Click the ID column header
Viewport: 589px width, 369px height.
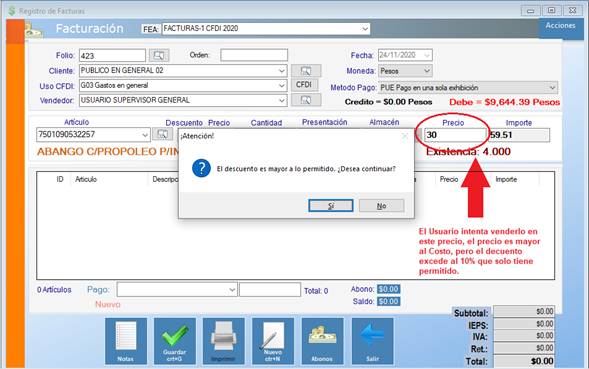[x=60, y=179]
